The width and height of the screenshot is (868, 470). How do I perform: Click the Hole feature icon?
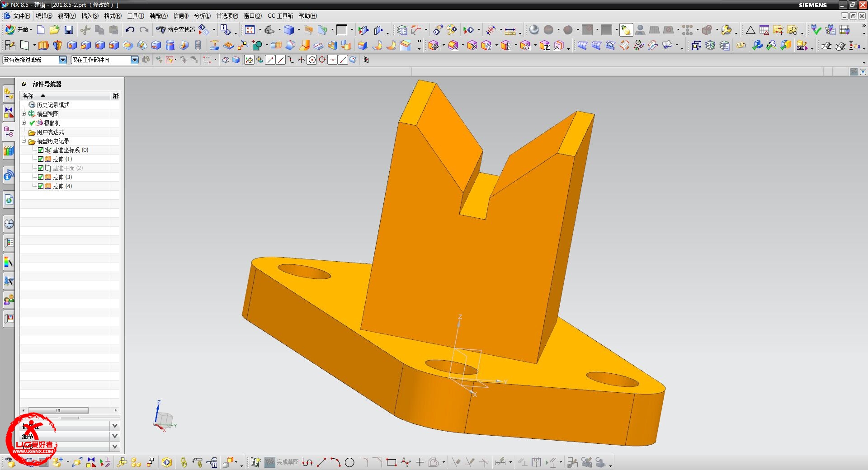72,45
